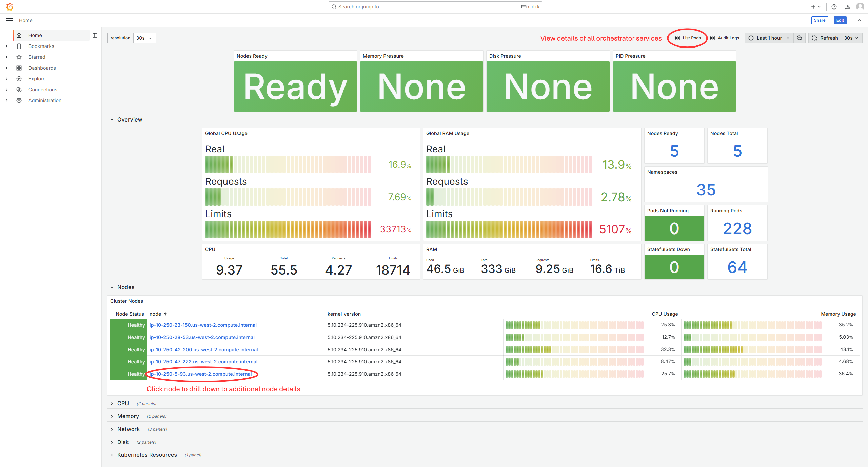Collapse the top toolbar with chevron

(860, 20)
